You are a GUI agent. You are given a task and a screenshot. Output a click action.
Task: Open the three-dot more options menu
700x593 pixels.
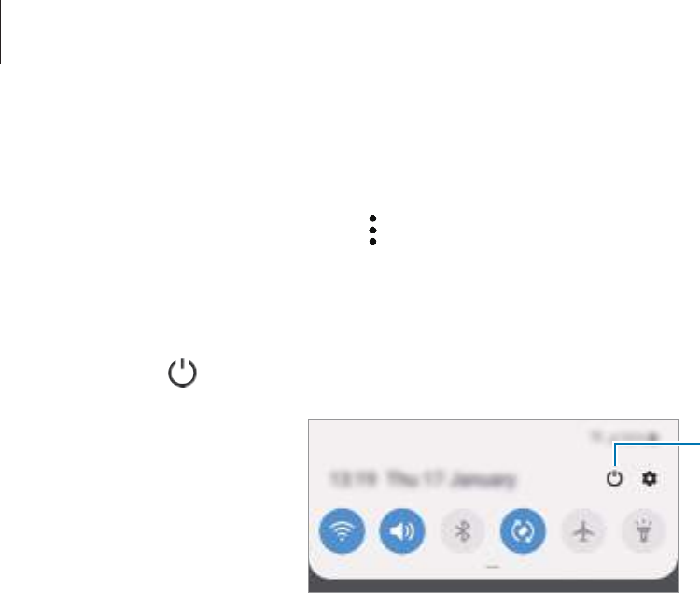coord(372,230)
